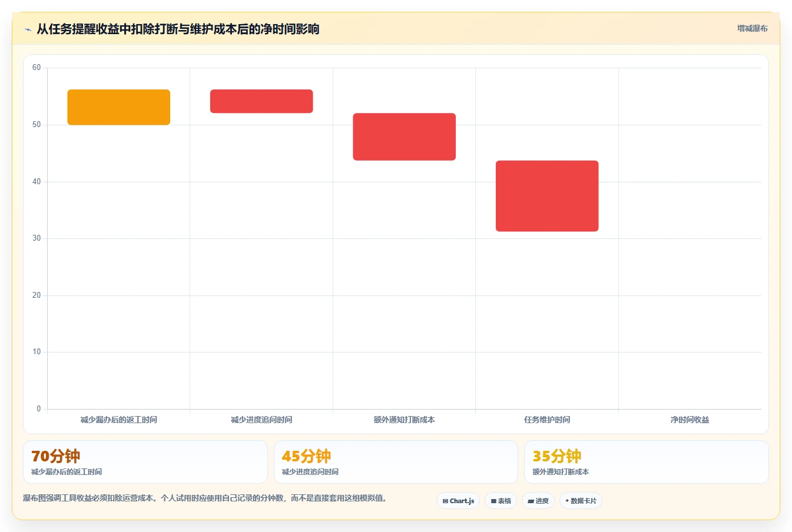Click axis label 额外通知打断成本
The height and width of the screenshot is (532, 792).
pos(405,420)
